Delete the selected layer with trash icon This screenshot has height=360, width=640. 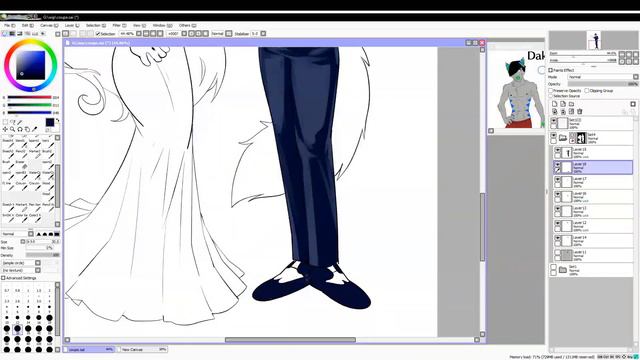tap(579, 111)
